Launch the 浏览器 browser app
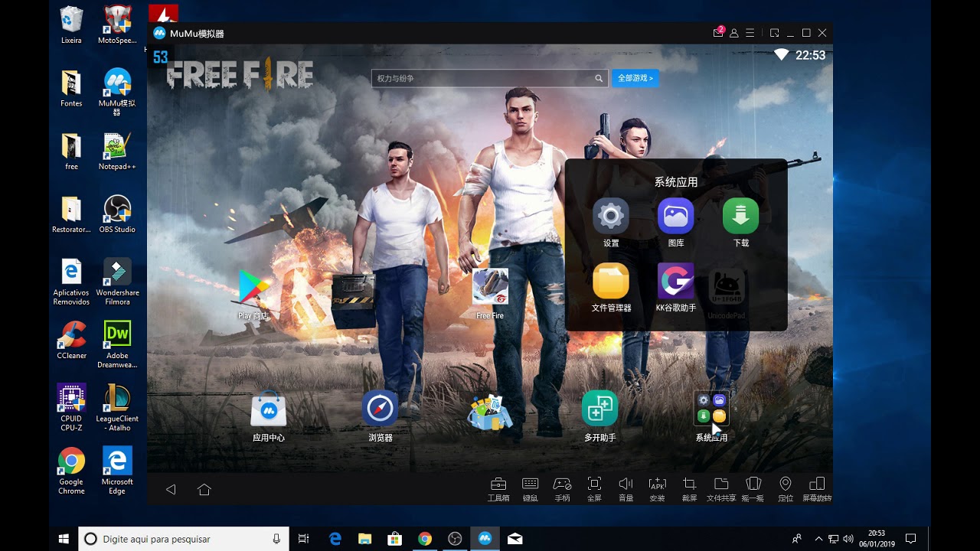Screen dimensions: 980x551 [x=381, y=416]
